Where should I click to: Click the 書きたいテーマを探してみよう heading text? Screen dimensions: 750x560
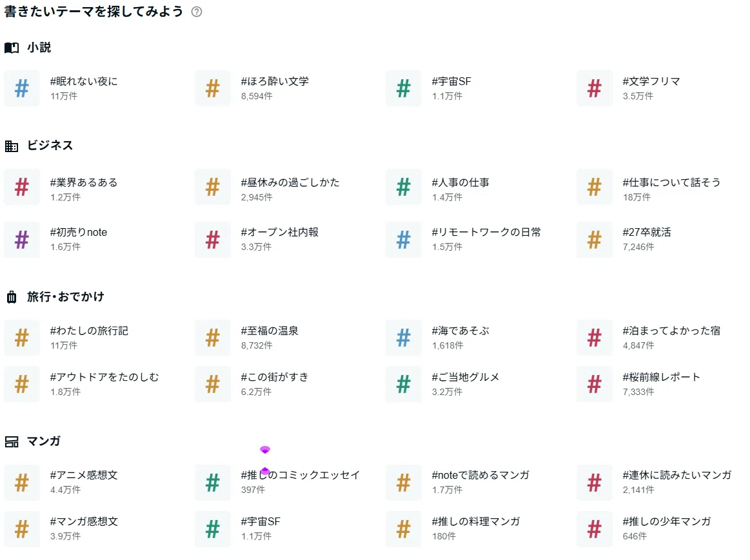tap(94, 12)
